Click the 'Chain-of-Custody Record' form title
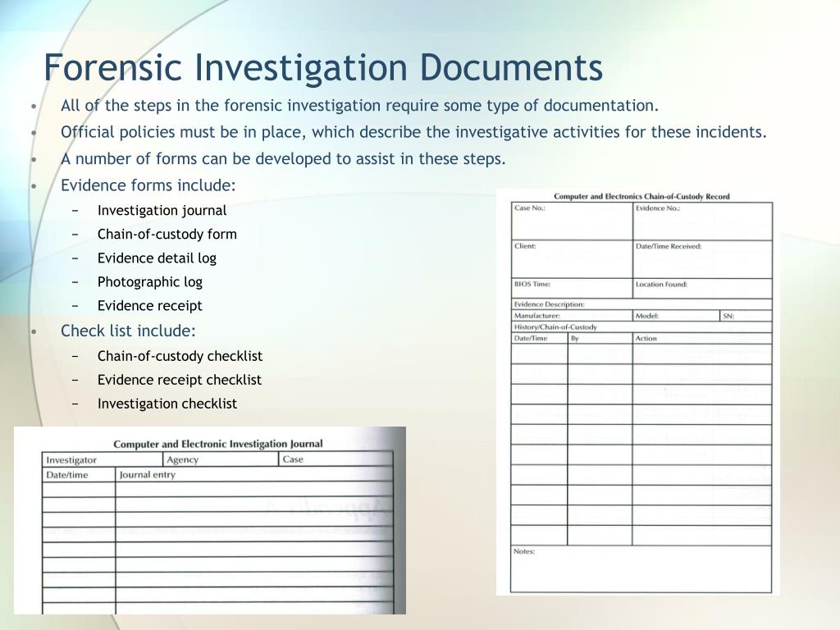Image resolution: width=840 pixels, height=630 pixels. tap(641, 196)
